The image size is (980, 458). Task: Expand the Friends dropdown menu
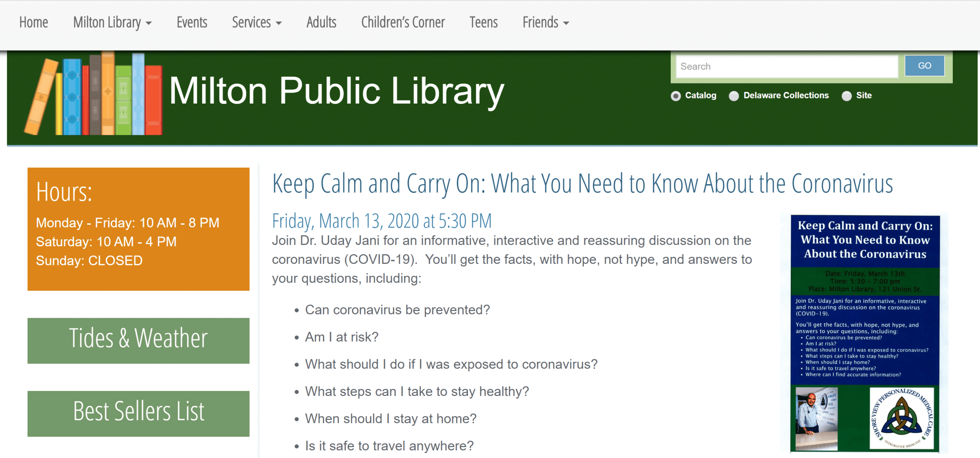(546, 23)
